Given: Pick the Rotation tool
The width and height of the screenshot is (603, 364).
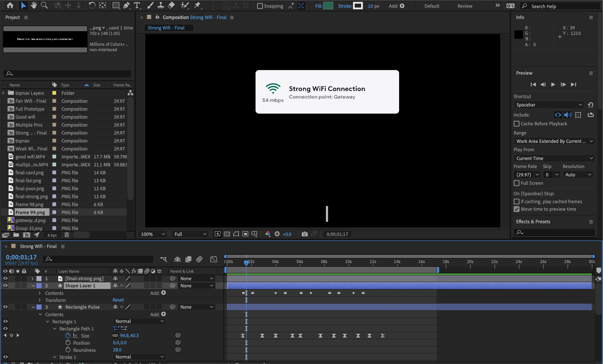Looking at the screenshot, I should tap(92, 5).
